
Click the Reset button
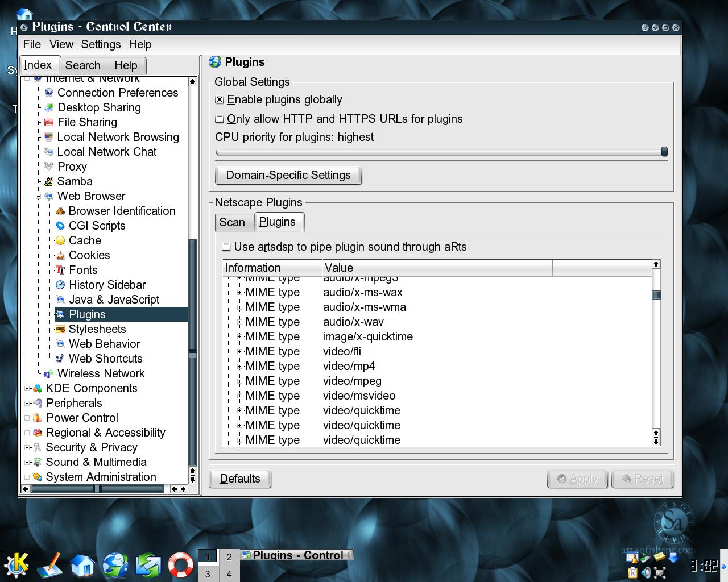click(x=643, y=479)
